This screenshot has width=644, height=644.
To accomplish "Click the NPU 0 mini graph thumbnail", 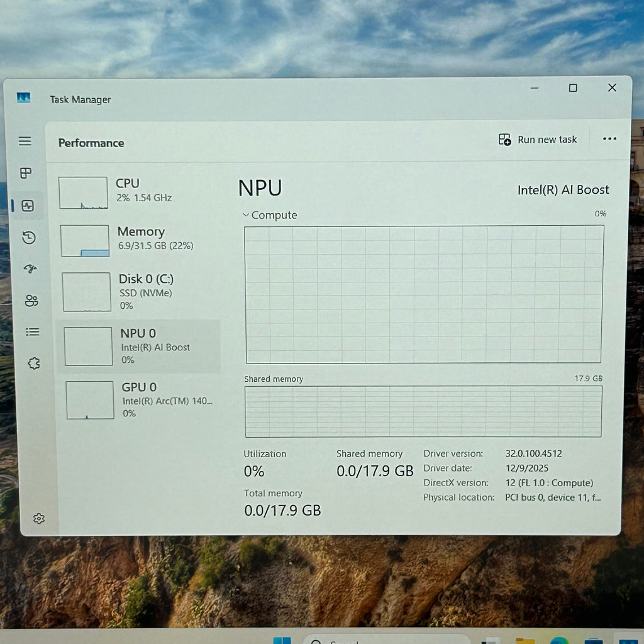I will coord(88,347).
